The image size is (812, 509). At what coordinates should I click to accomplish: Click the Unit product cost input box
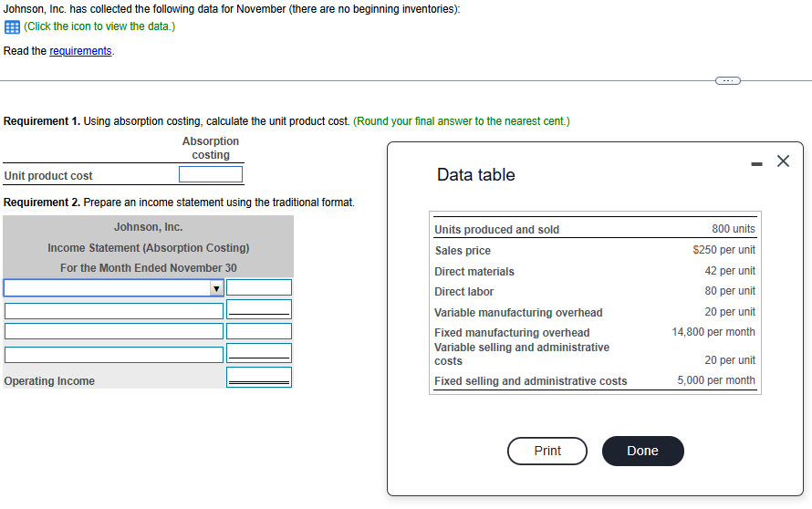click(211, 174)
